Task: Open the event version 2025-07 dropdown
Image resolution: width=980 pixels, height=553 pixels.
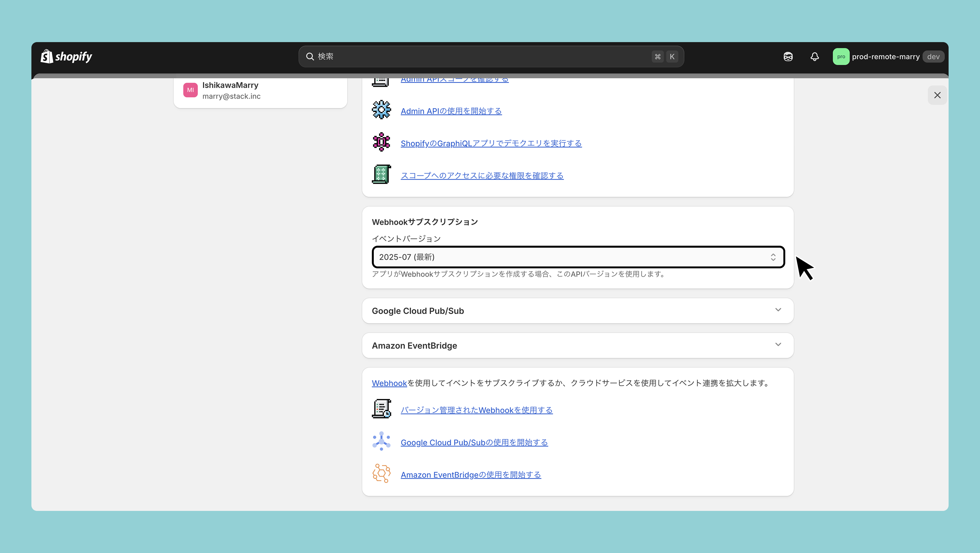Action: tap(578, 257)
